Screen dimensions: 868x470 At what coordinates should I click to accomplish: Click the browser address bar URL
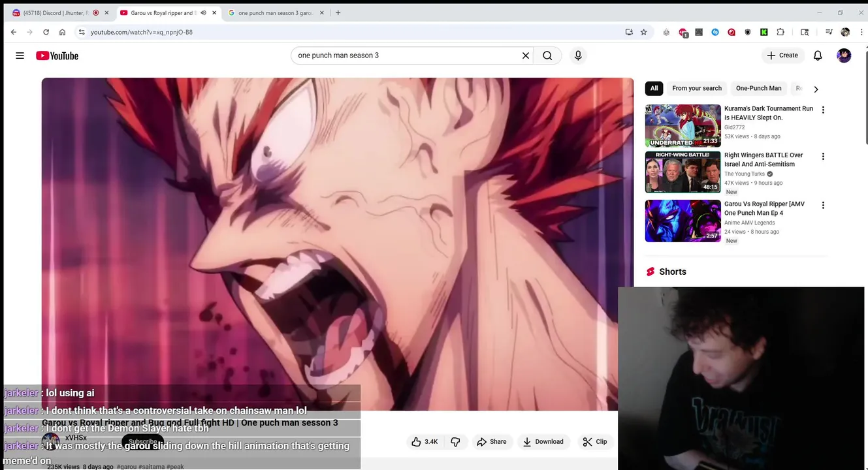coord(142,32)
